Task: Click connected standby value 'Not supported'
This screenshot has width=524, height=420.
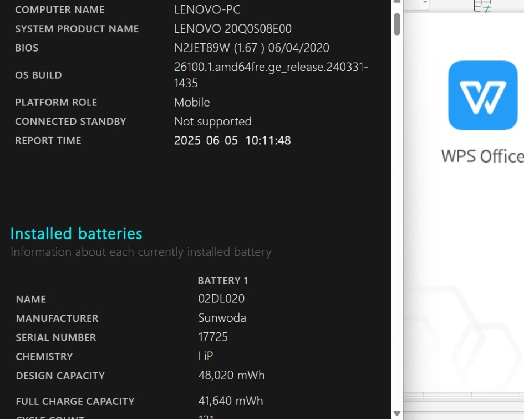Action: tap(213, 122)
